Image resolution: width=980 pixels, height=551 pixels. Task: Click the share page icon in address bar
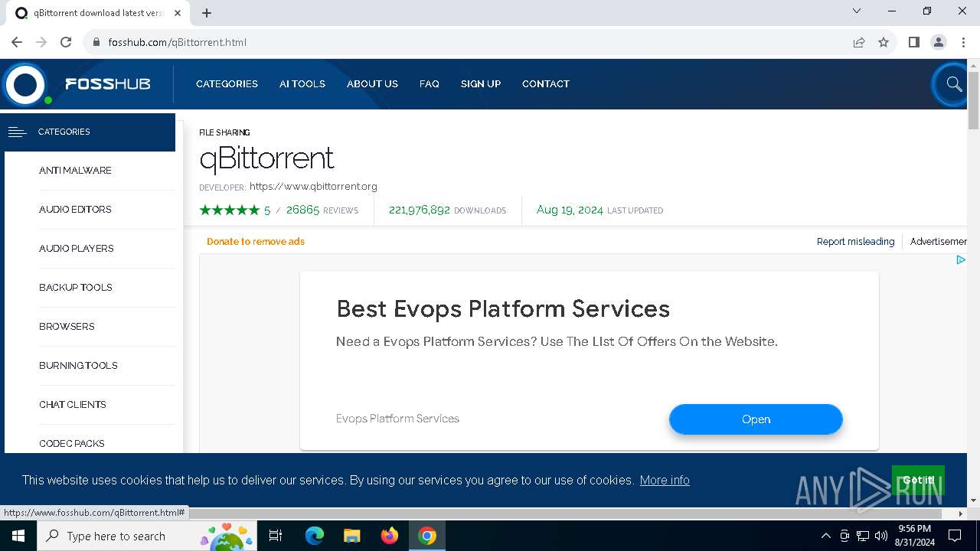coord(859,42)
